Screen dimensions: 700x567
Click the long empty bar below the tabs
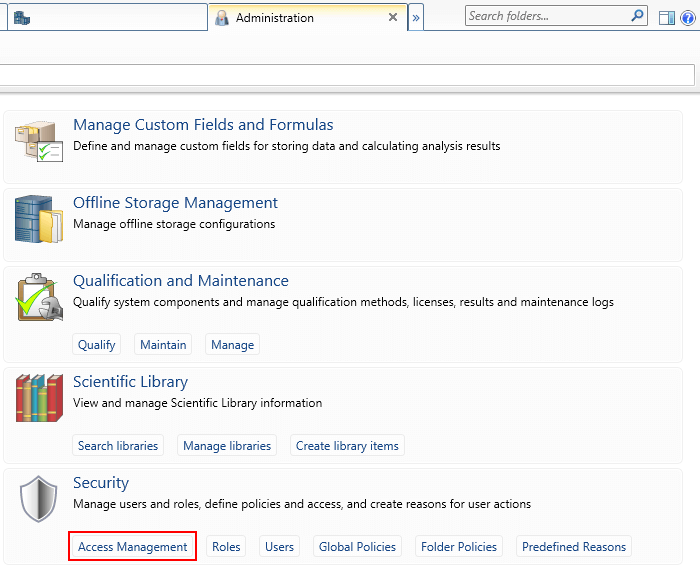(x=347, y=75)
